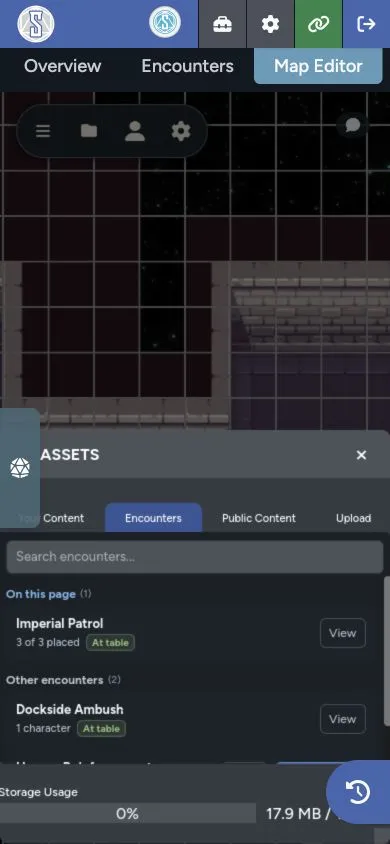Click the d20 dice icon tab
The image size is (390, 844).
(x=20, y=468)
